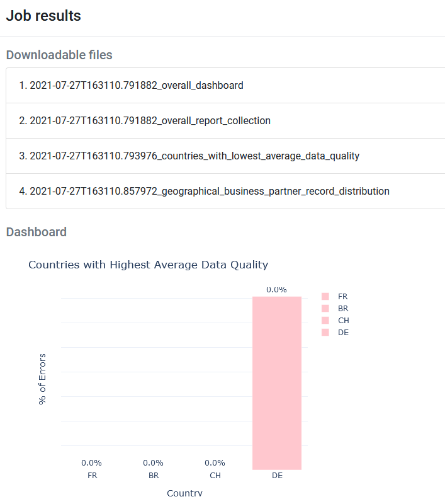Click the DE legend label
This screenshot has width=445, height=504.
pos(343,333)
